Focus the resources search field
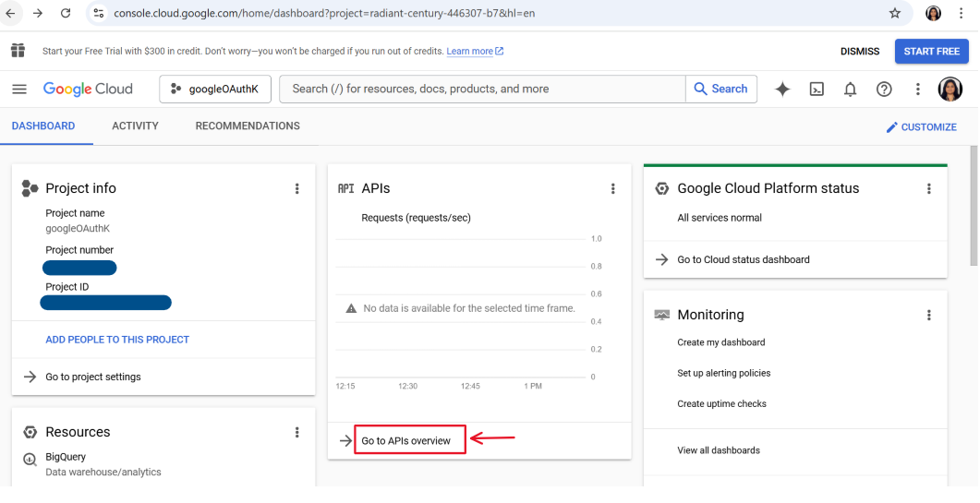Image resolution: width=980 pixels, height=503 pixels. click(x=482, y=90)
